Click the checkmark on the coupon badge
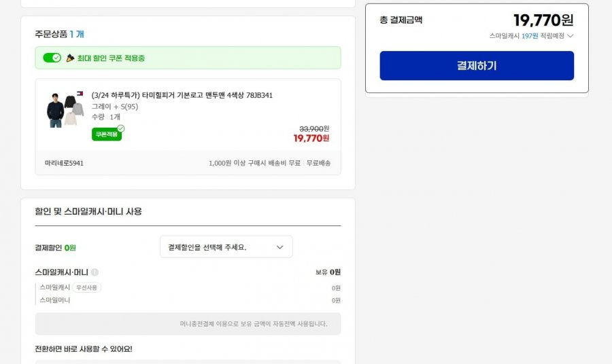This screenshot has height=364, width=612. click(120, 128)
